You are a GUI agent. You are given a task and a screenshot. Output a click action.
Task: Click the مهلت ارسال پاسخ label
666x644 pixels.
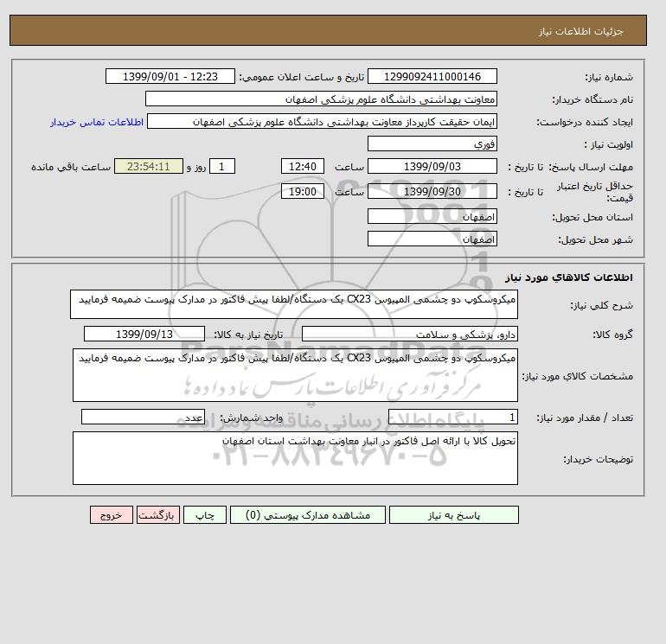(591, 167)
